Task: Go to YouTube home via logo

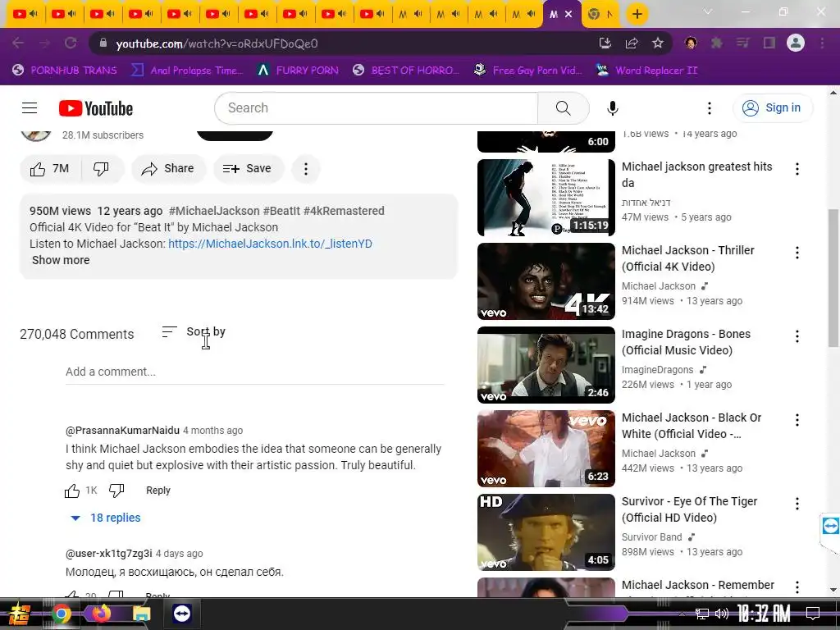Action: click(x=96, y=108)
